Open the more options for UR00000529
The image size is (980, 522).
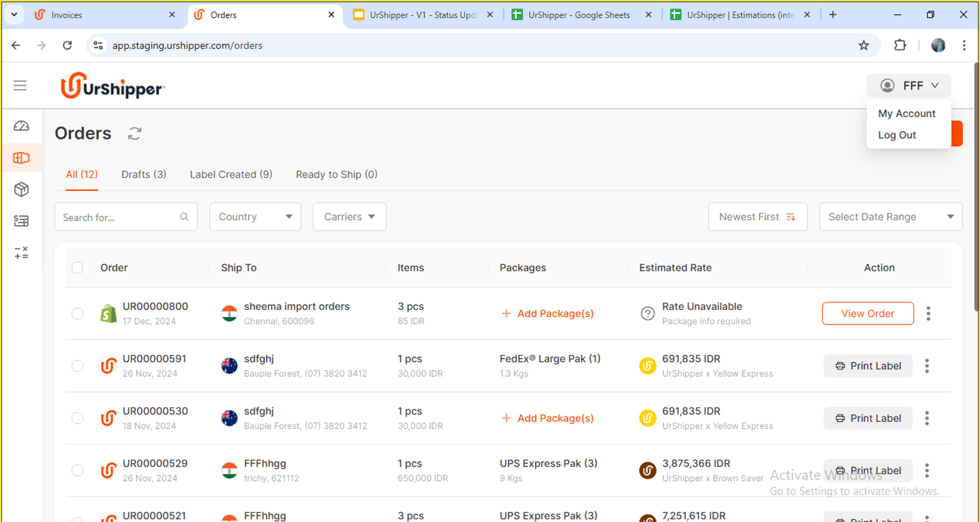tap(927, 471)
